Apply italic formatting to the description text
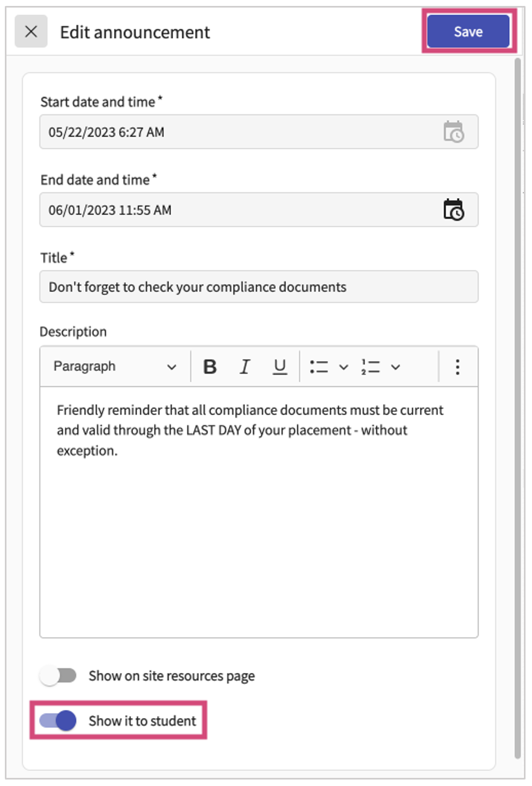The image size is (532, 786). [244, 367]
